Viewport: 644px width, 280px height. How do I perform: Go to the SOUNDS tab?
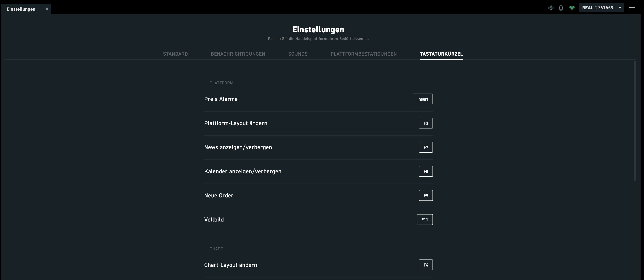click(298, 54)
